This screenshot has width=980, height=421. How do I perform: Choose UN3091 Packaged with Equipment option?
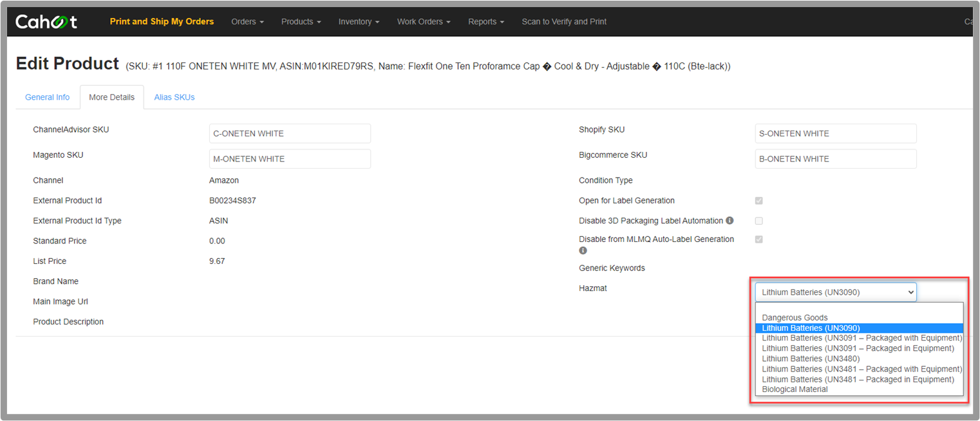click(859, 338)
